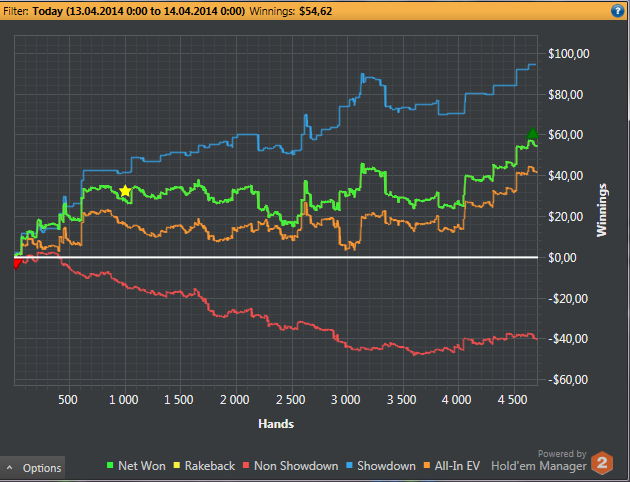Click the green Net Won color square
630x482 pixels.
(110, 466)
